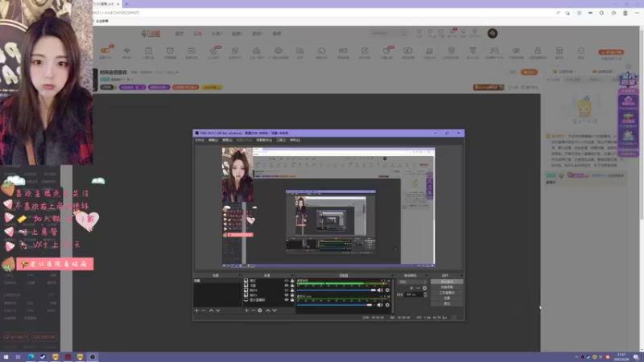Viewport: 644px width, 362px height.
Task: Open settings gear for the upper mixer audio track
Action: [x=387, y=290]
